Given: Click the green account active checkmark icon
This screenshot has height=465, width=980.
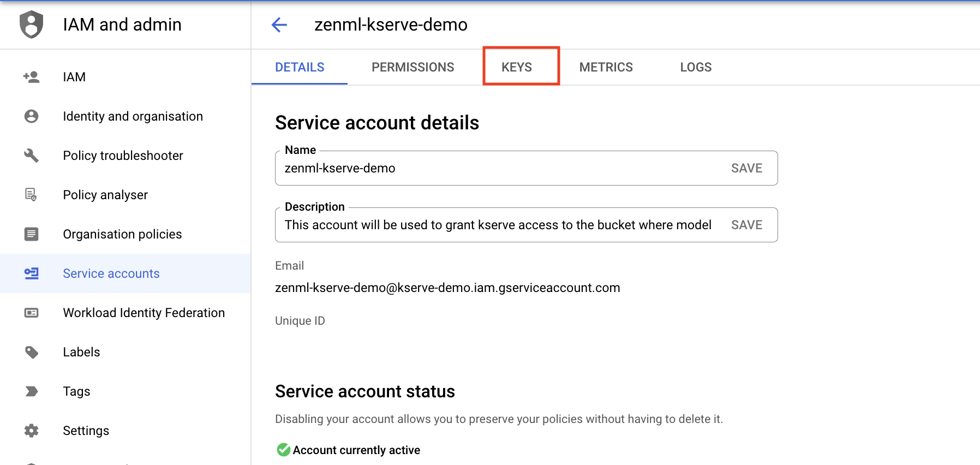Looking at the screenshot, I should pos(283,450).
